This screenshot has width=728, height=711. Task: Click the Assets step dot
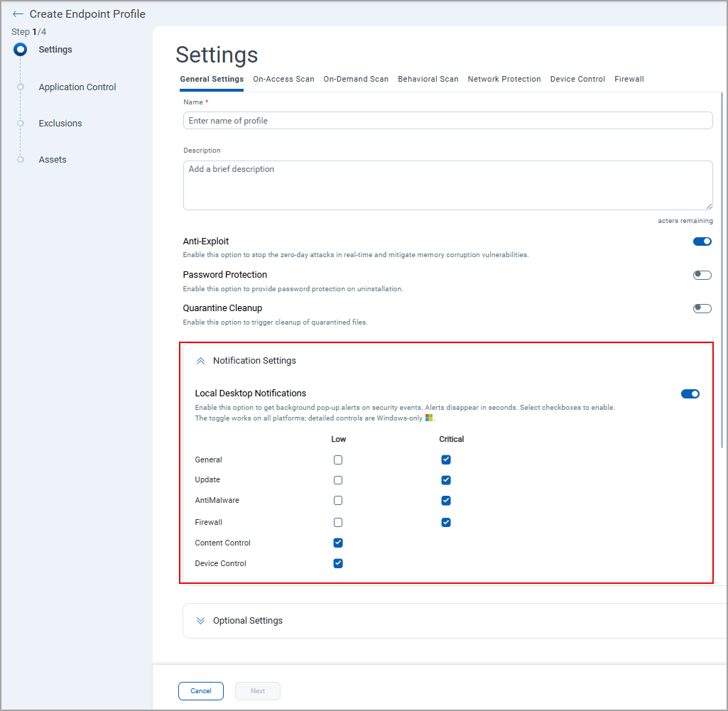point(21,159)
